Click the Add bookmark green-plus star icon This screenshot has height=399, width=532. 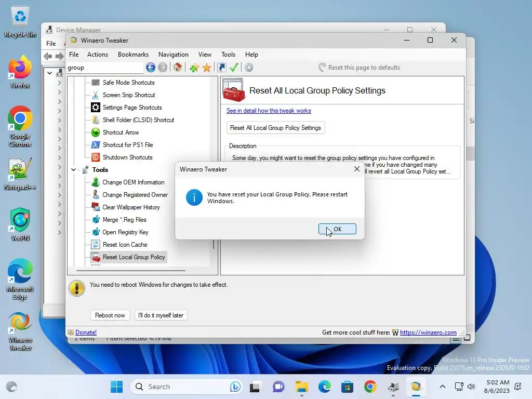click(194, 68)
